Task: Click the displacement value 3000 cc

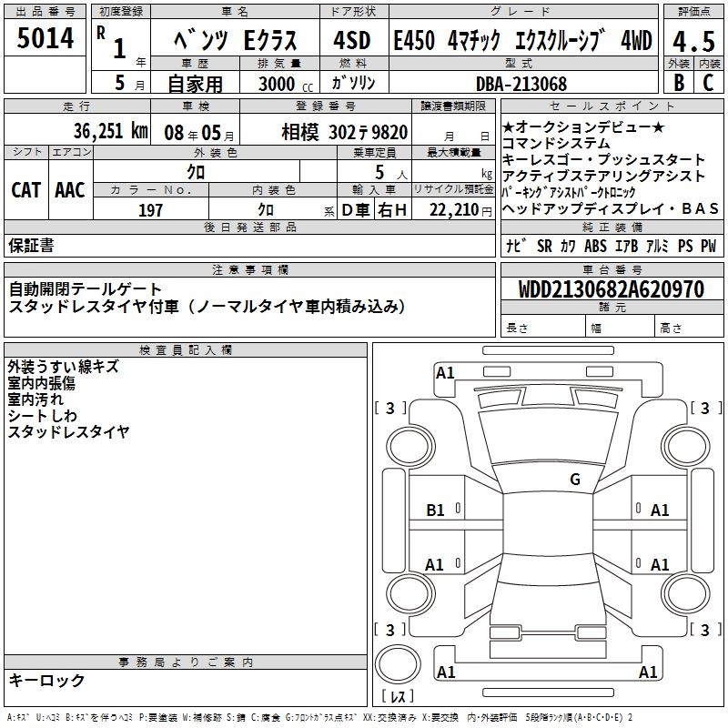Action: [286, 84]
